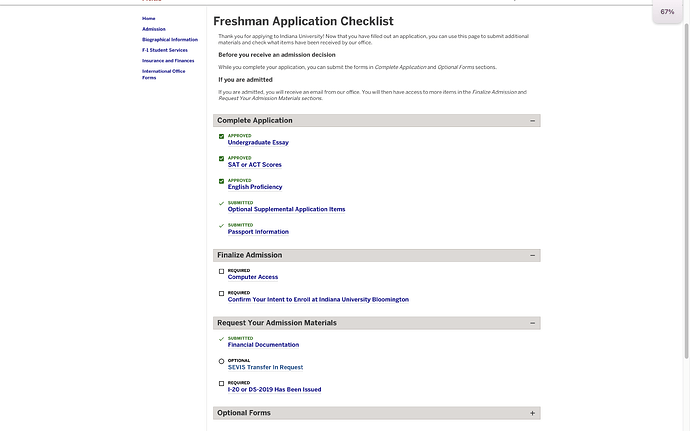Check the I-20 or DS-2019 required box
The image size is (690, 431).
tap(221, 384)
